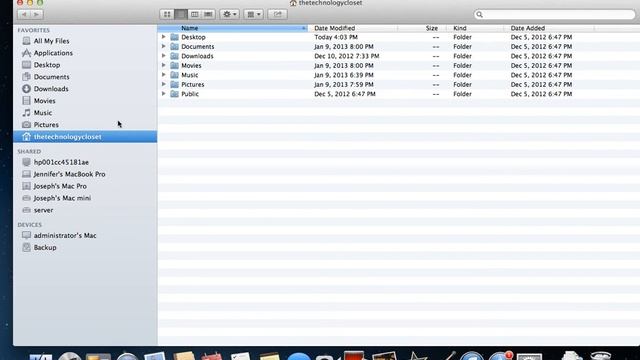This screenshot has width=640, height=360.
Task: Click the 'Dec 10, 2012 7:33 PM' cell
Action: point(347,56)
